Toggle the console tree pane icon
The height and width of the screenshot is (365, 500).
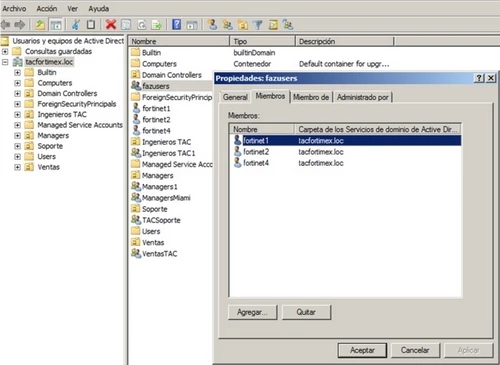pos(56,25)
